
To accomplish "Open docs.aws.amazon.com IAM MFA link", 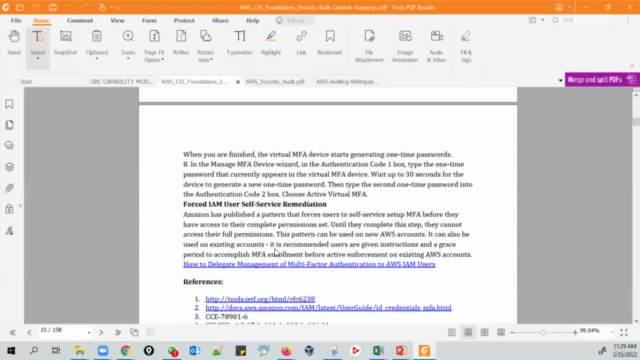I will (328, 308).
